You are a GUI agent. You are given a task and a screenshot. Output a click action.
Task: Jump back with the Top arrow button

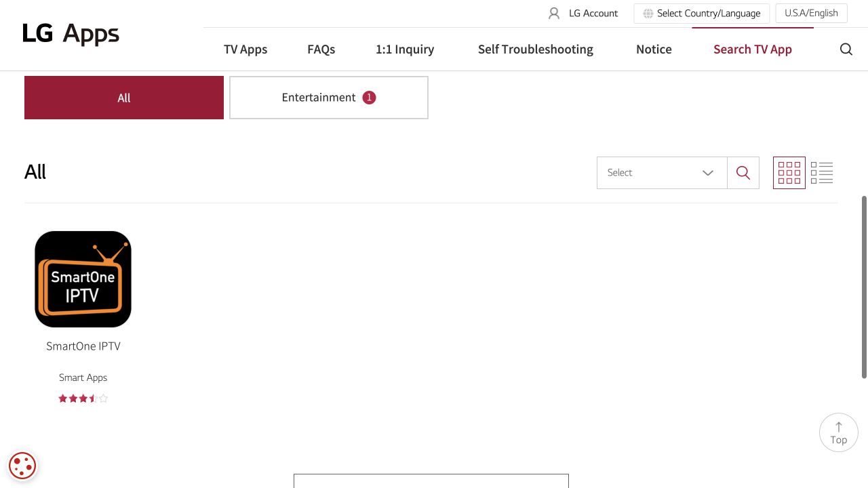click(x=839, y=432)
